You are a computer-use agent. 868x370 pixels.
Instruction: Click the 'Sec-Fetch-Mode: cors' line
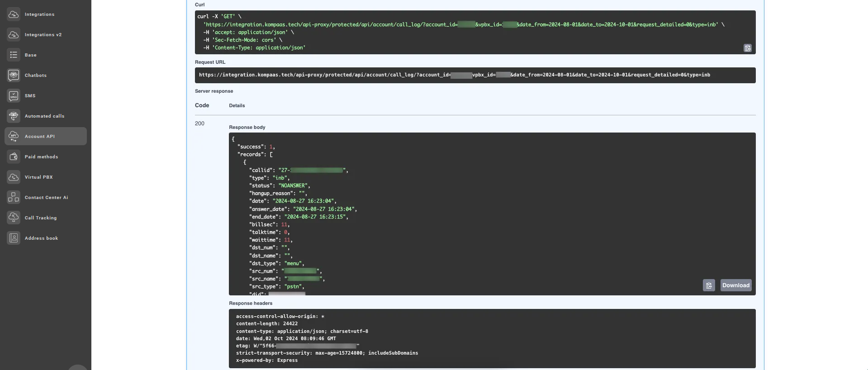(242, 40)
